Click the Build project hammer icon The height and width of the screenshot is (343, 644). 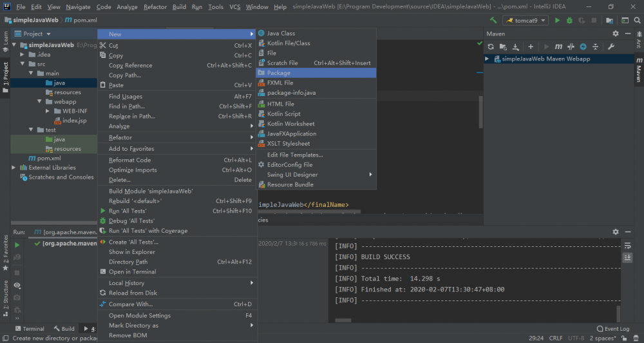(x=493, y=20)
